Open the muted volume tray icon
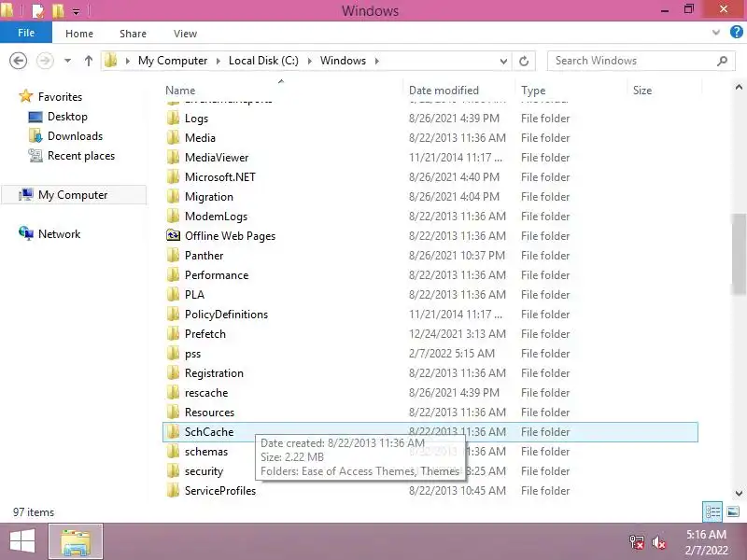This screenshot has width=747, height=560. (x=659, y=542)
